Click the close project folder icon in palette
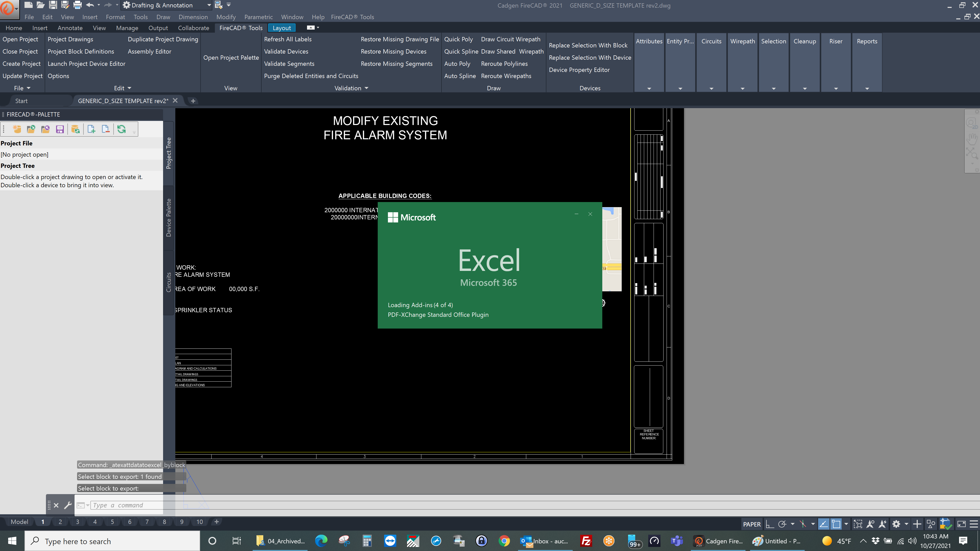The width and height of the screenshot is (980, 551). 45,129
